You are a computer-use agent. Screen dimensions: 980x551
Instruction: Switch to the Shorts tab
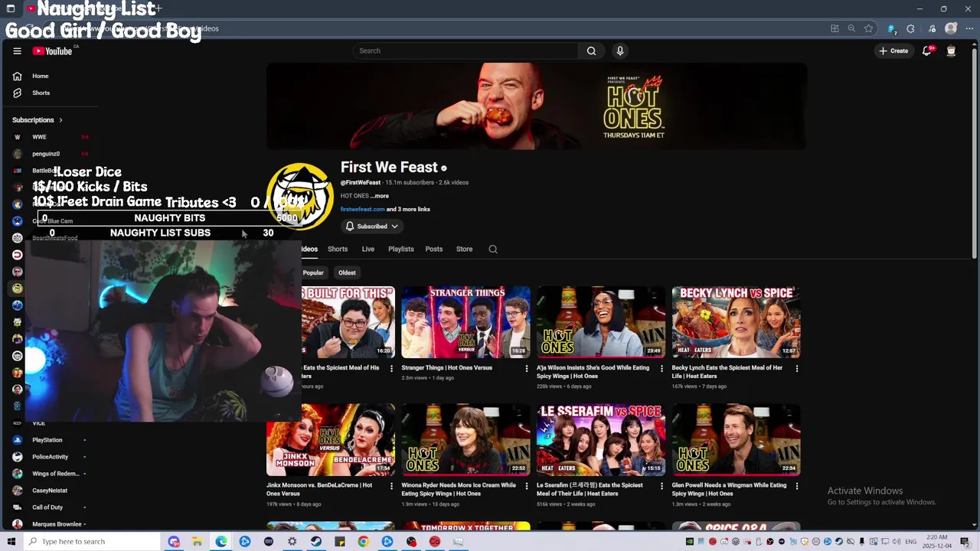tap(338, 249)
